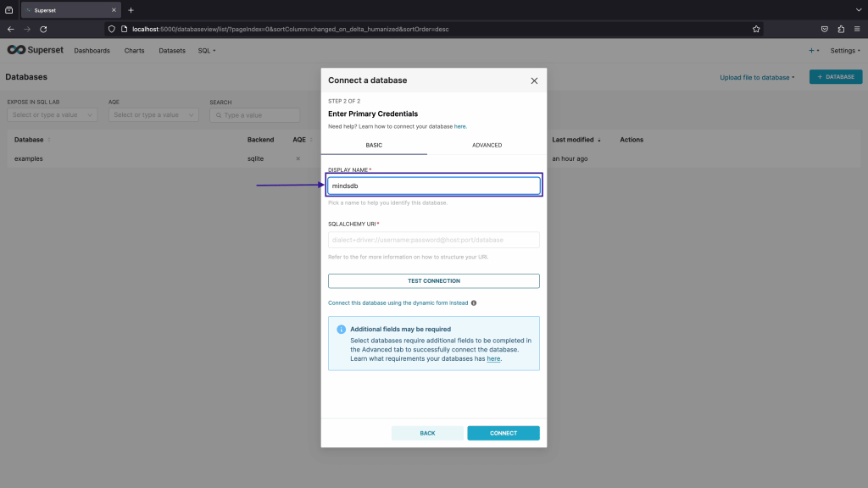Close the Connect a database dialog
Image resolution: width=868 pixels, height=488 pixels.
tap(534, 80)
